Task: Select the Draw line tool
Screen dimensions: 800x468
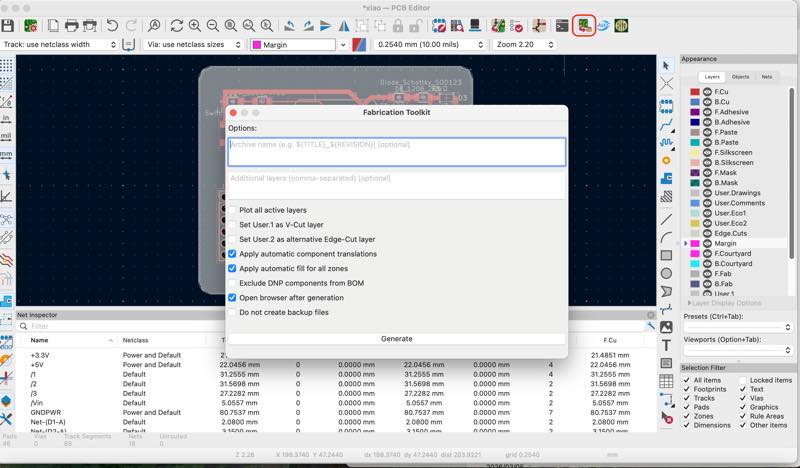Action: [x=666, y=219]
